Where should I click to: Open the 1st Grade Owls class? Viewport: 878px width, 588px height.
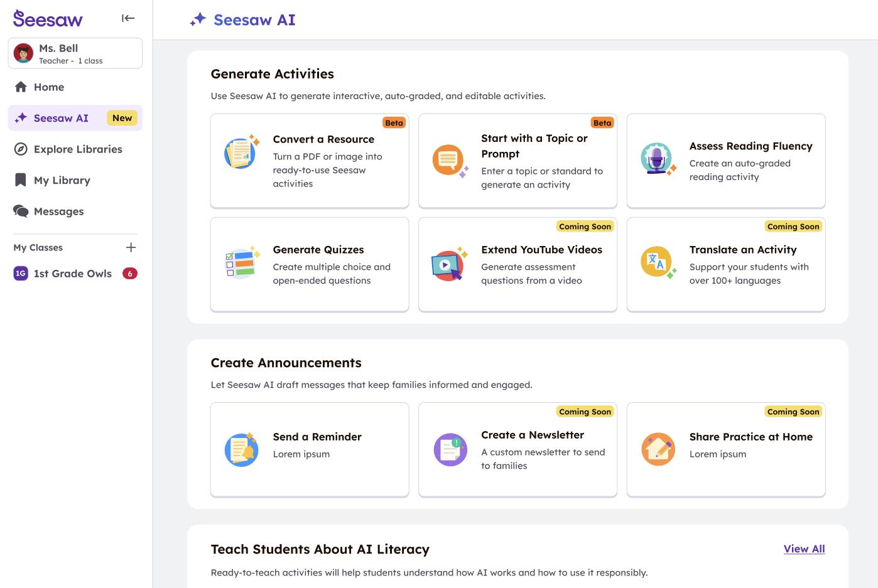pos(75,274)
